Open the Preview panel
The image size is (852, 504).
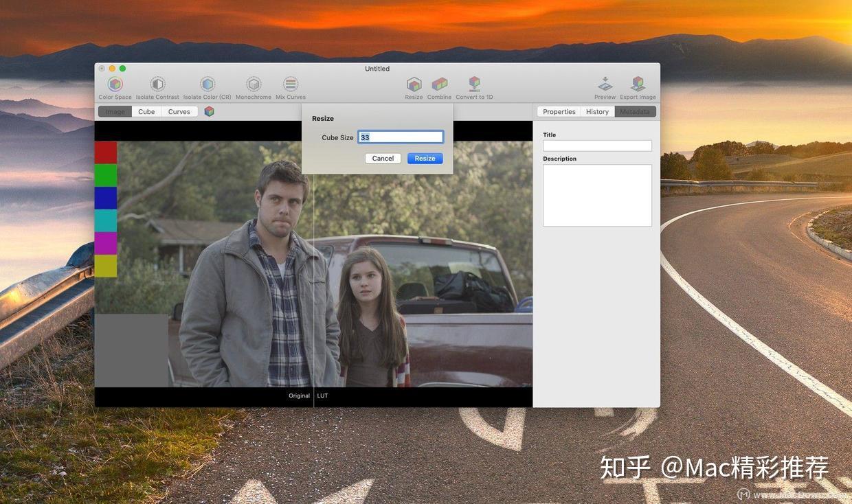(605, 86)
